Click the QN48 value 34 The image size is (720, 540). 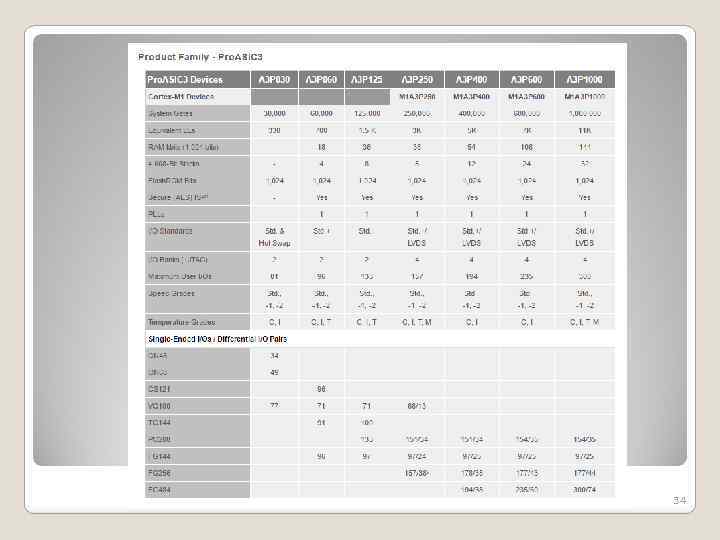pos(274,356)
